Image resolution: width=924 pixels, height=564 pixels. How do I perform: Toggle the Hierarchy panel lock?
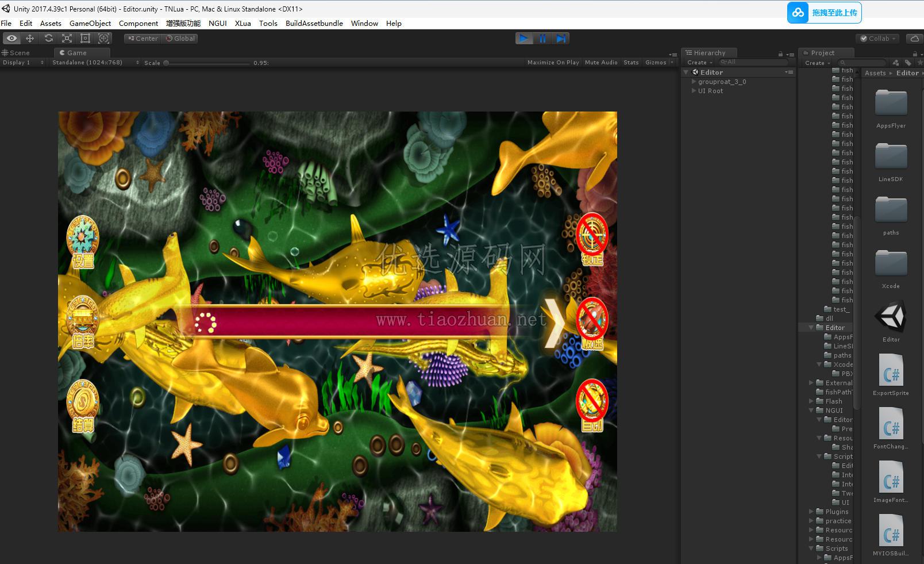coord(780,53)
